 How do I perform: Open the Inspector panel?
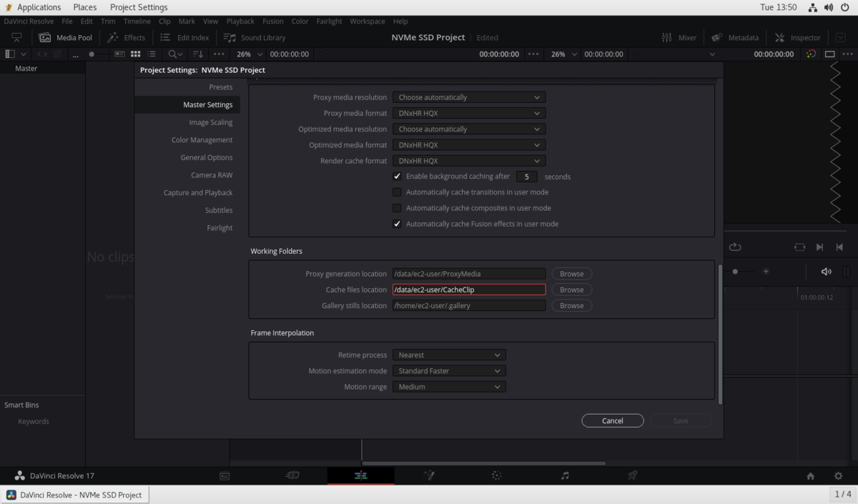pos(797,37)
